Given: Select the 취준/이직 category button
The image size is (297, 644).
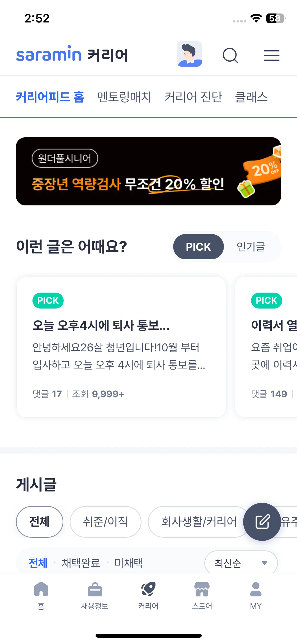Looking at the screenshot, I should [x=105, y=522].
